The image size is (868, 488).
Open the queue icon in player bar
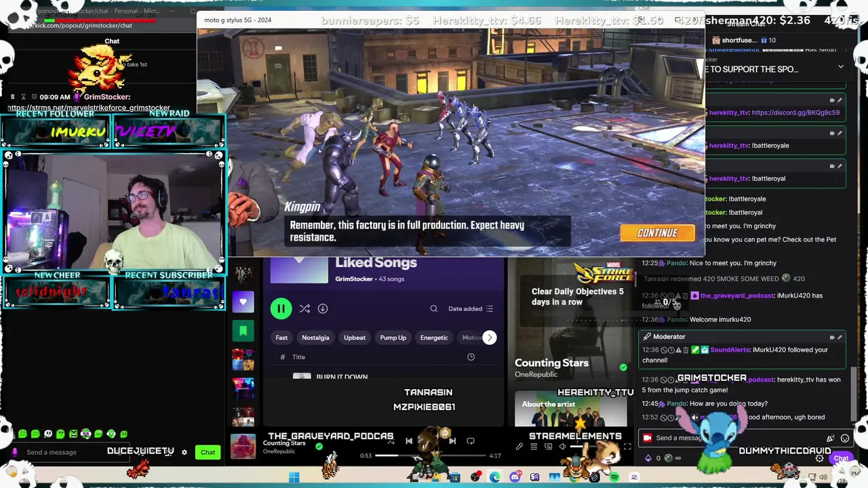534,447
